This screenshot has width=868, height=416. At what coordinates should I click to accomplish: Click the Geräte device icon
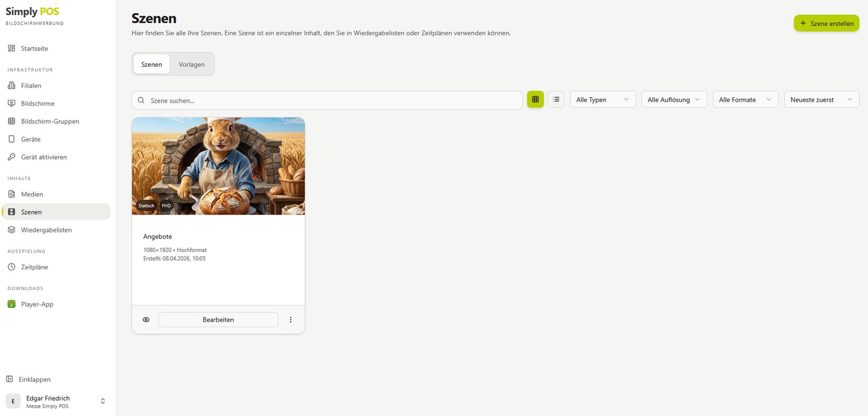click(x=11, y=139)
